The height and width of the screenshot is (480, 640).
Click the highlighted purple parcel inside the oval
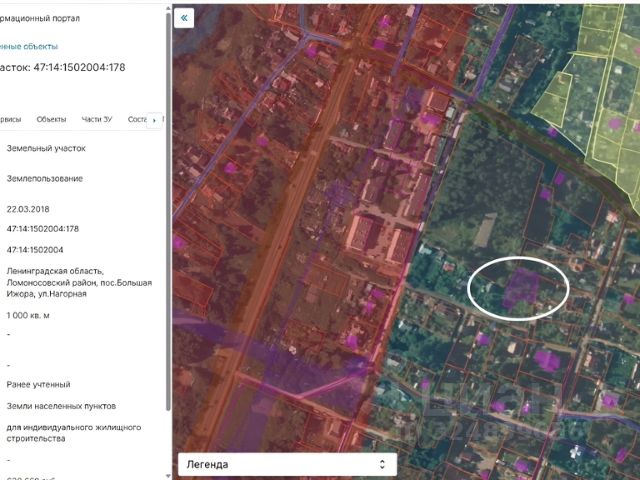point(521,287)
